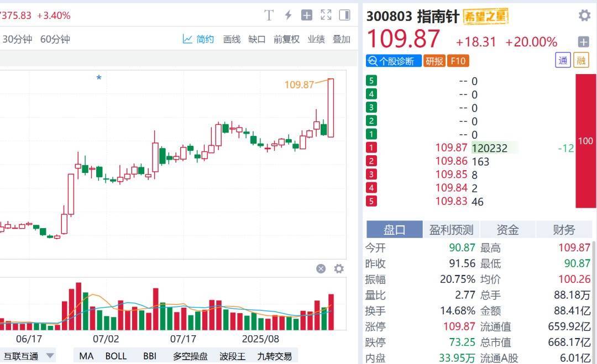Open stock panel settings gear
Image resolution: width=597 pixels, height=364 pixels.
[584, 15]
